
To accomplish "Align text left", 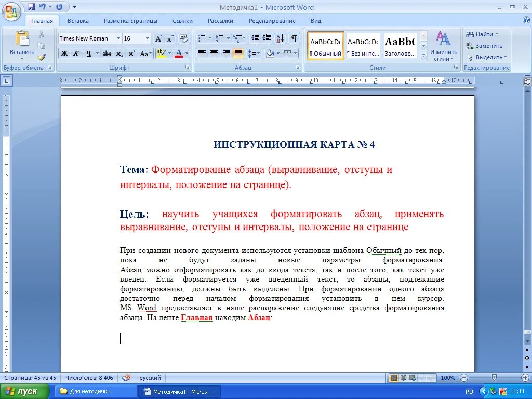I will (202, 54).
